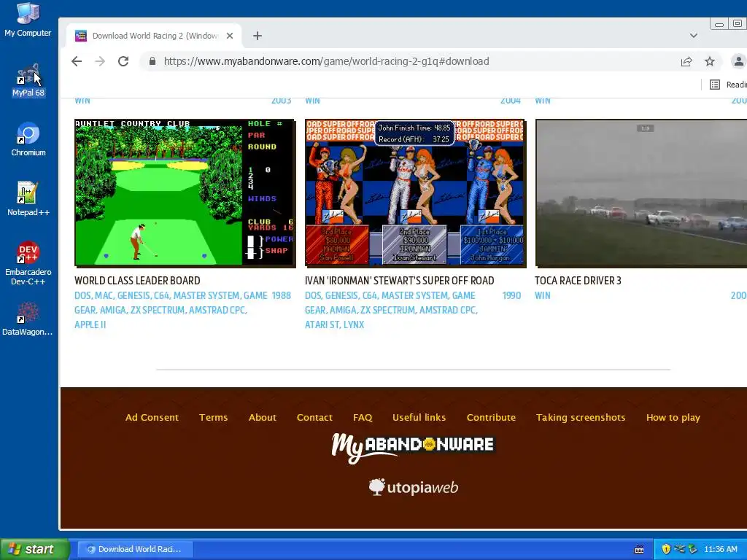The height and width of the screenshot is (560, 747).
Task: Open the Windows Start menu
Action: (x=34, y=549)
